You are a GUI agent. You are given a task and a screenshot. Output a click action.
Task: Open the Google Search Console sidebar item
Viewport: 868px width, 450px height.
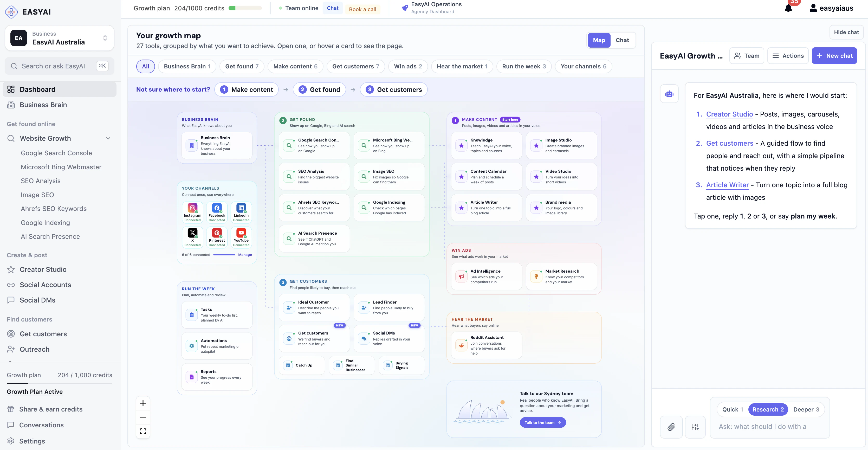(x=56, y=153)
